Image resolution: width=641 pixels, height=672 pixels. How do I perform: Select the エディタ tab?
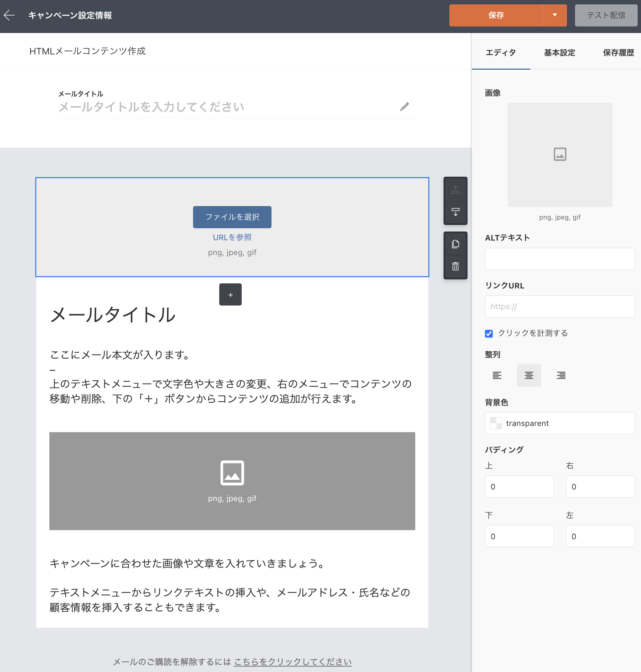click(500, 53)
